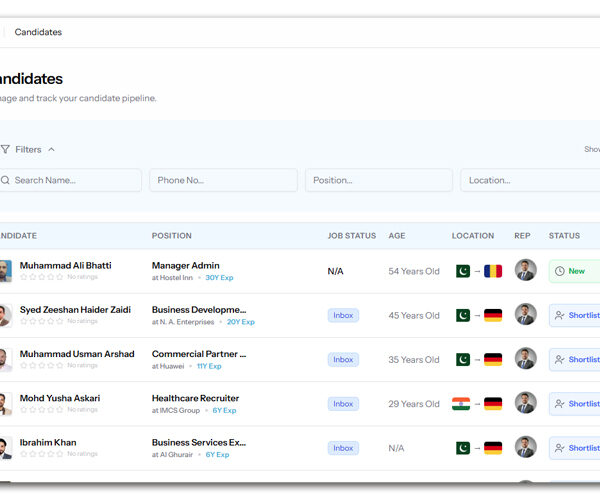Click the Germany flag in Syed Zeeshan's row

[493, 315]
